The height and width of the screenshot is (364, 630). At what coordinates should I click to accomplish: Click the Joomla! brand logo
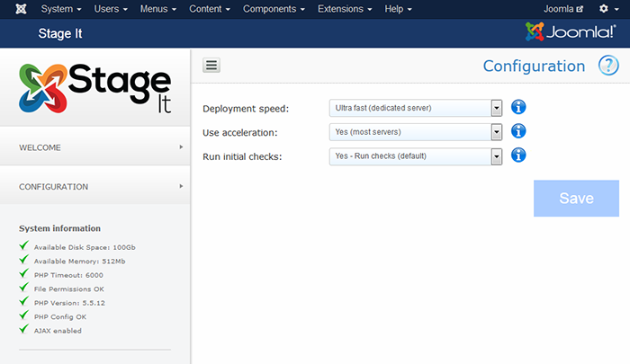click(x=571, y=31)
